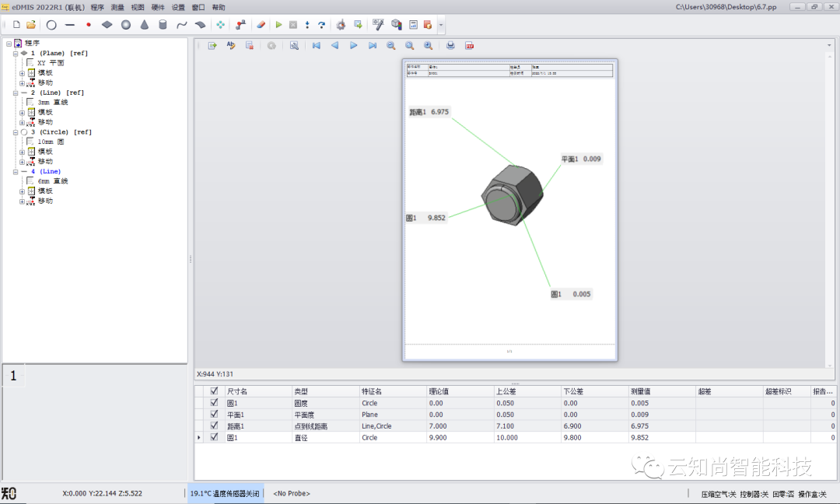This screenshot has height=504, width=840.
Task: Select the 10mm 圆 tree item
Action: pyautogui.click(x=51, y=142)
